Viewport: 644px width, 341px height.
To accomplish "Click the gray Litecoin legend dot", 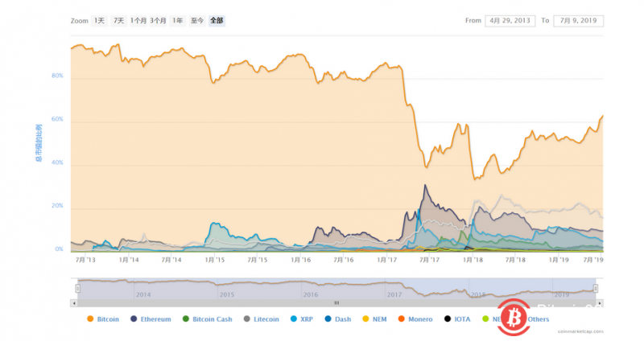I will tap(247, 318).
